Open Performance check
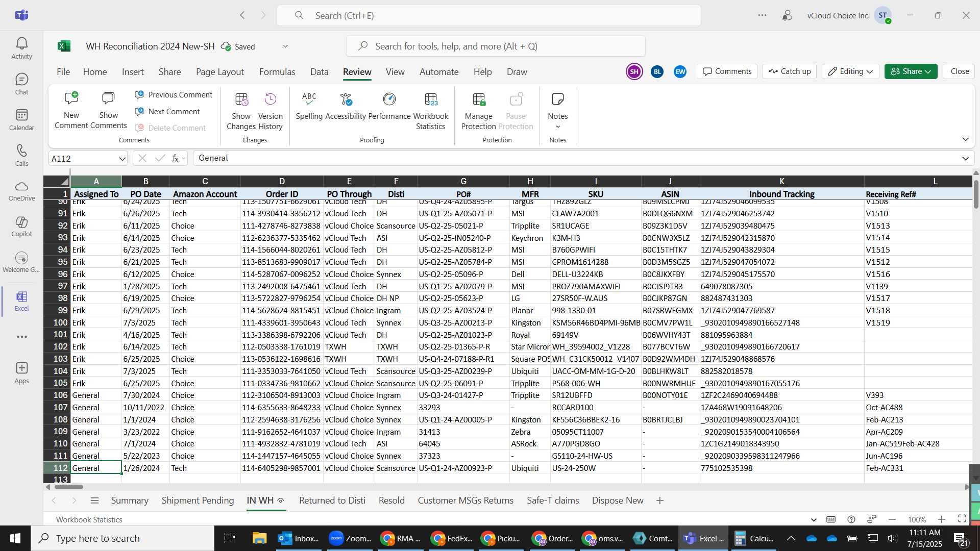The width and height of the screenshot is (980, 551). coord(389,106)
